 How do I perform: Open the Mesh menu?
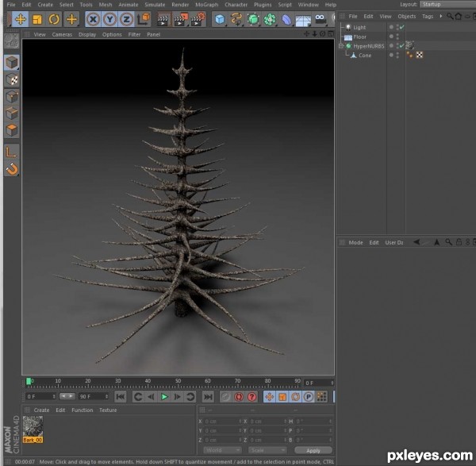coord(106,5)
